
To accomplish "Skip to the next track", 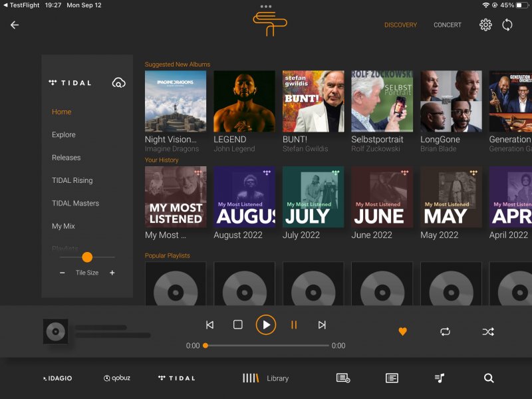I will 322,325.
